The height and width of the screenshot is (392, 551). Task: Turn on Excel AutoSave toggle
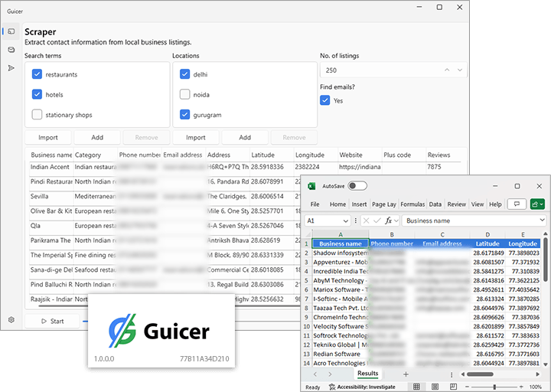click(x=357, y=186)
